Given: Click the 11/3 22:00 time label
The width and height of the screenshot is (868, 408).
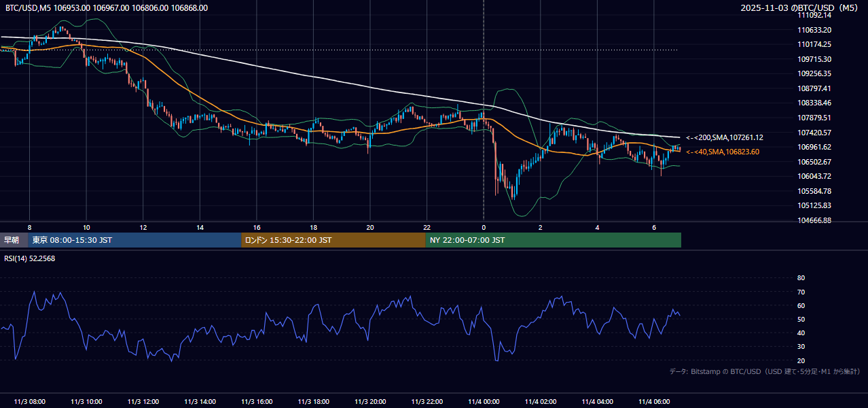Looking at the screenshot, I should [x=427, y=402].
